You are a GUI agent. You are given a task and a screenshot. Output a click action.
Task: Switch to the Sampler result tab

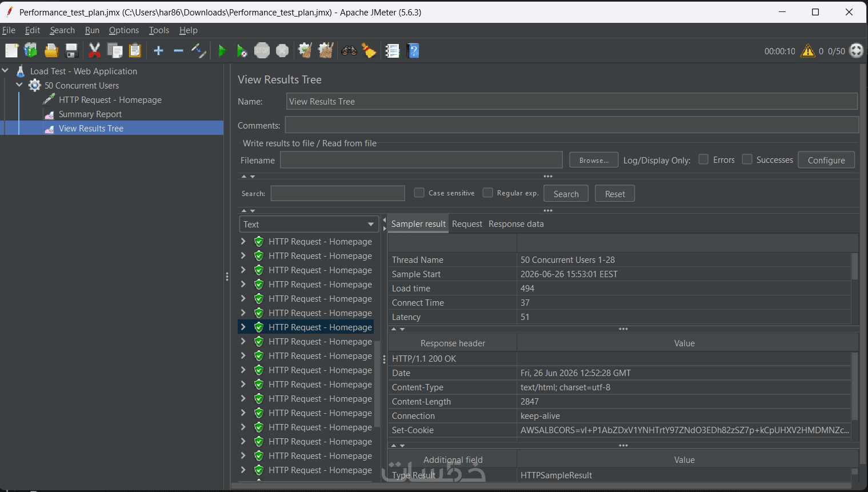click(418, 224)
